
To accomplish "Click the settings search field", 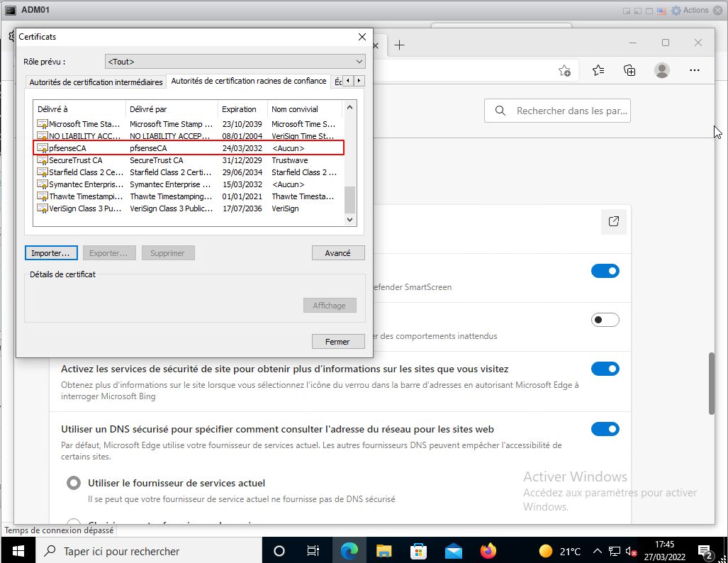I will [x=567, y=111].
